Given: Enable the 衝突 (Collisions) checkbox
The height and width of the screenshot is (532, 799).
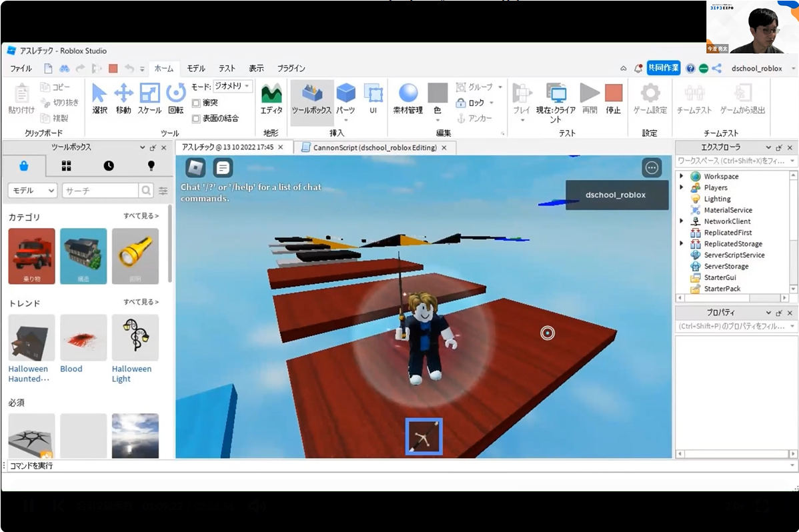Looking at the screenshot, I should point(196,103).
